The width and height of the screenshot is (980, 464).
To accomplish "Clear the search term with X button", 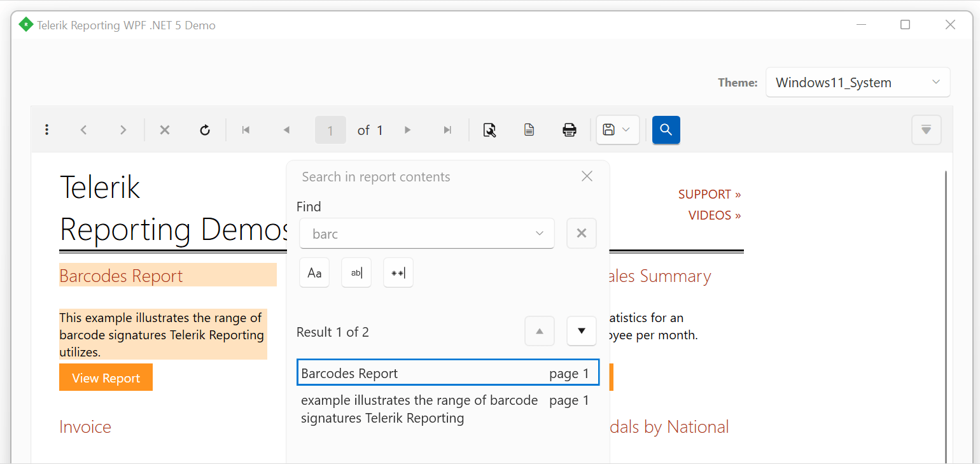I will tap(581, 233).
